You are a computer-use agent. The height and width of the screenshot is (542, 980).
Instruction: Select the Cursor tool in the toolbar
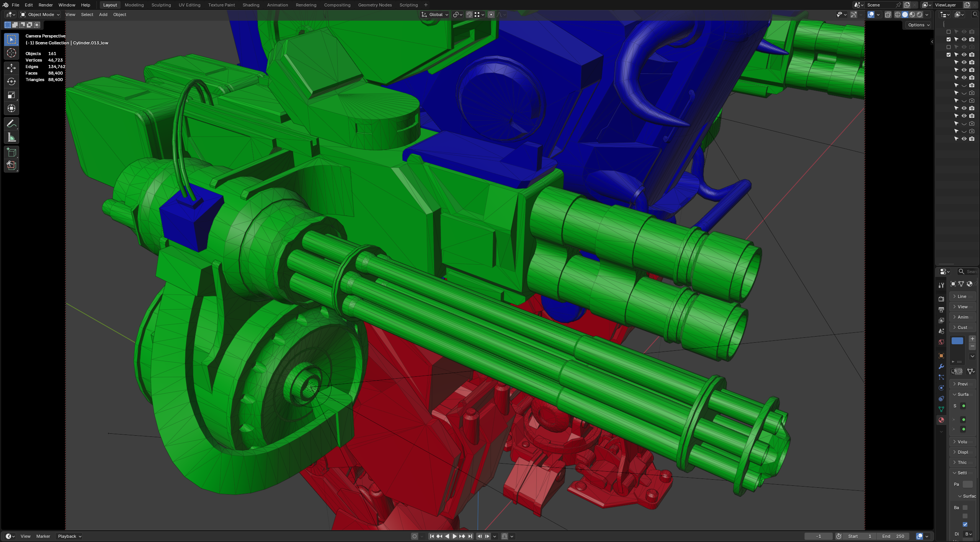tap(11, 53)
